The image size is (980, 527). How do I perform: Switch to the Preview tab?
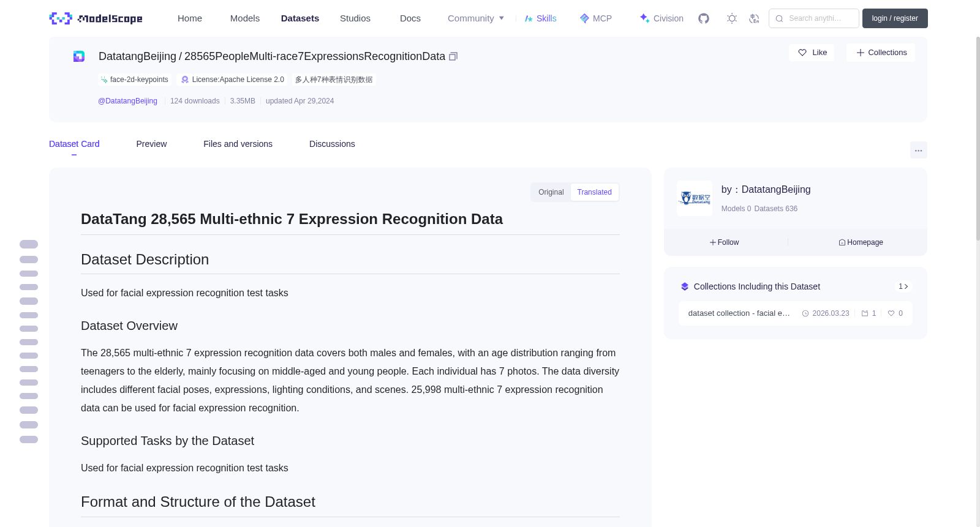pos(151,144)
